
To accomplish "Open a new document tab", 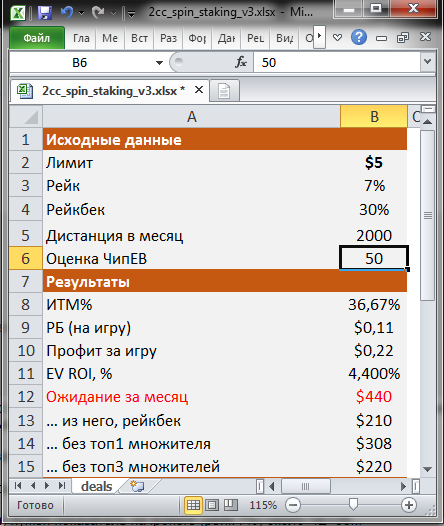I will [224, 91].
